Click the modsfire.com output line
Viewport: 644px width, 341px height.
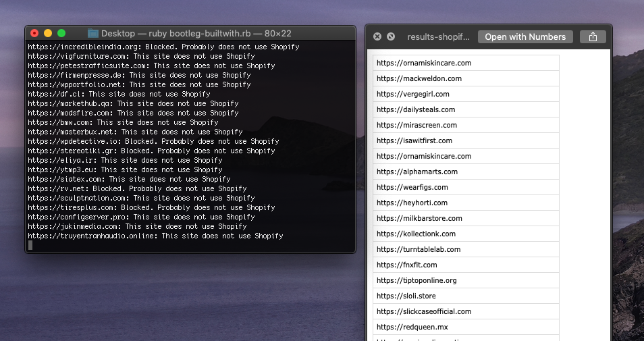coord(133,113)
